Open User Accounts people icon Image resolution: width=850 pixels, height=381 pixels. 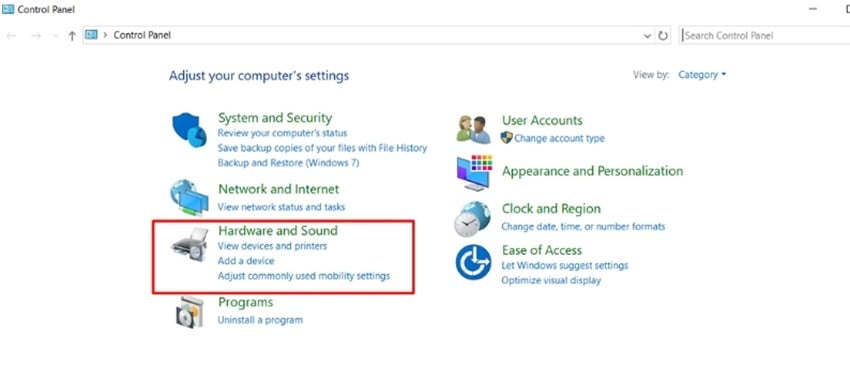(x=473, y=130)
